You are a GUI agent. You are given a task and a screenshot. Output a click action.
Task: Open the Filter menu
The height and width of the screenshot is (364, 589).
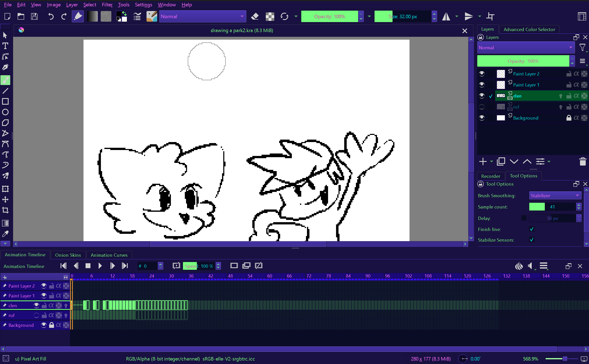[107, 4]
